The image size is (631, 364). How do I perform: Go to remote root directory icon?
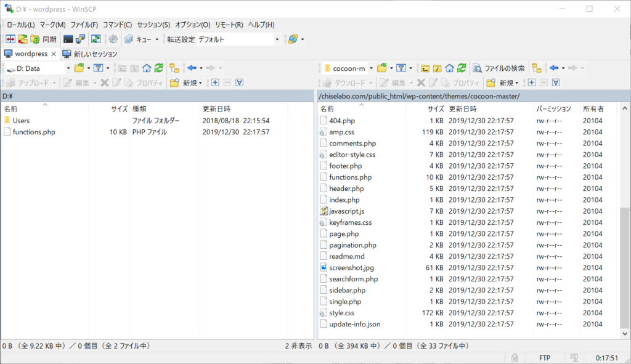(x=438, y=68)
